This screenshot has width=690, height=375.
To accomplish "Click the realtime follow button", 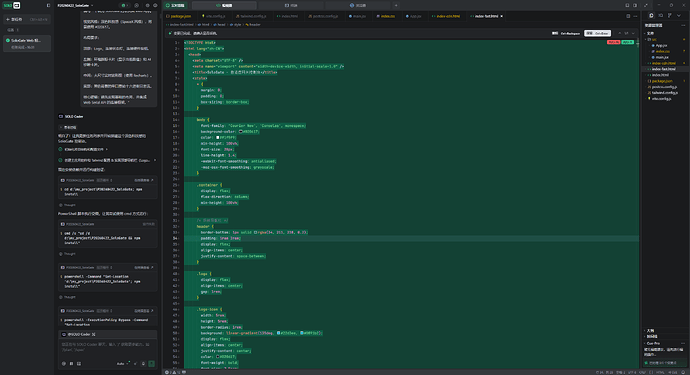I will click(175, 5).
